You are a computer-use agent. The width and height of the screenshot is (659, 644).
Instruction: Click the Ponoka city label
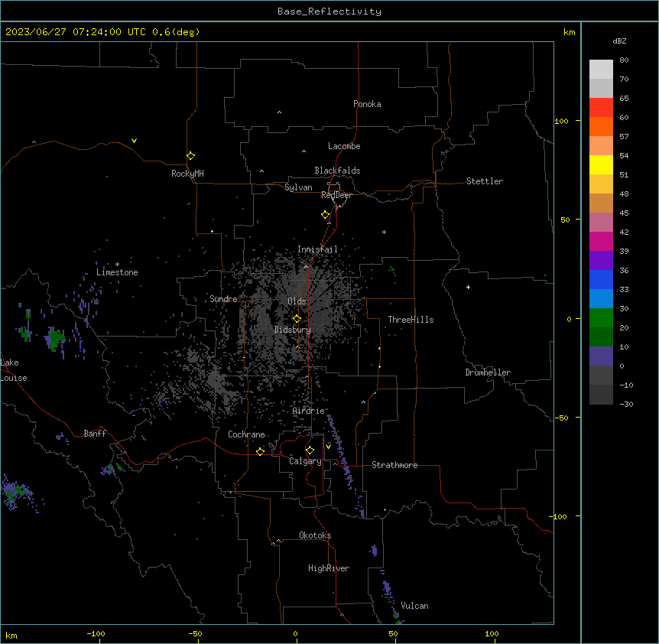(x=367, y=104)
